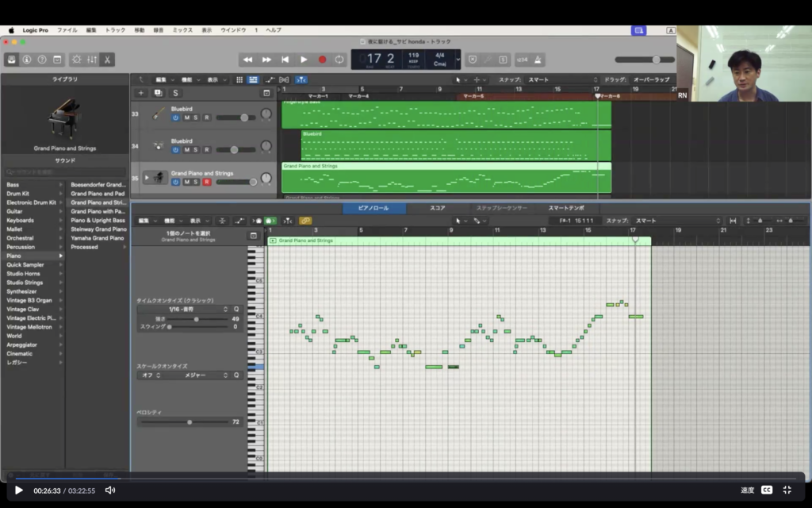Screen dimensions: 812x508
Task: Click the metronome icon
Action: pos(538,60)
